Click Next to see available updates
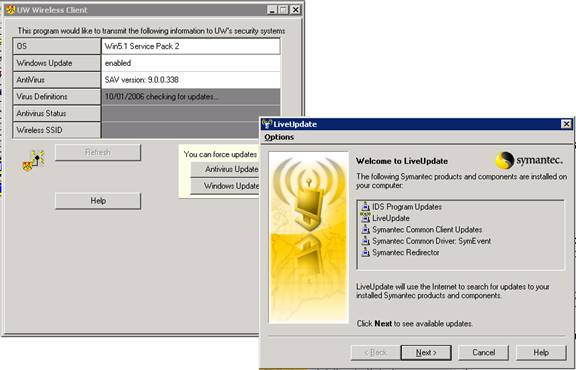Image resolution: width=576 pixels, height=370 pixels. pos(426,353)
